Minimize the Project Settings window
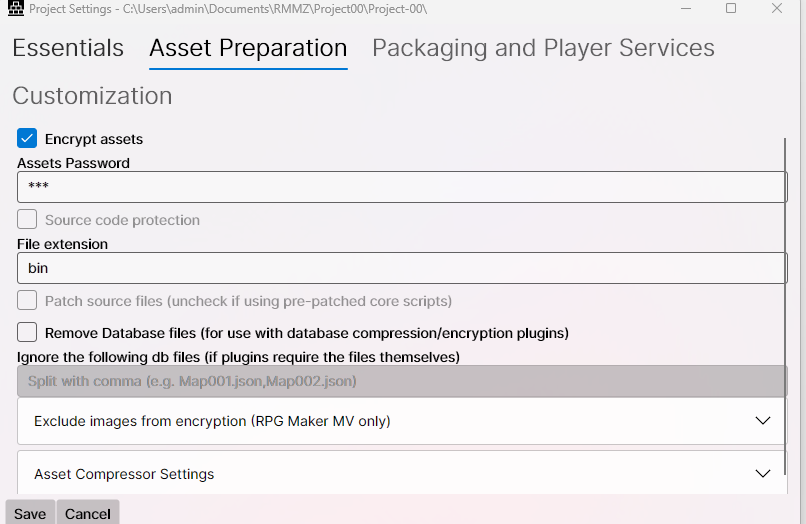The height and width of the screenshot is (524, 806). click(x=685, y=9)
